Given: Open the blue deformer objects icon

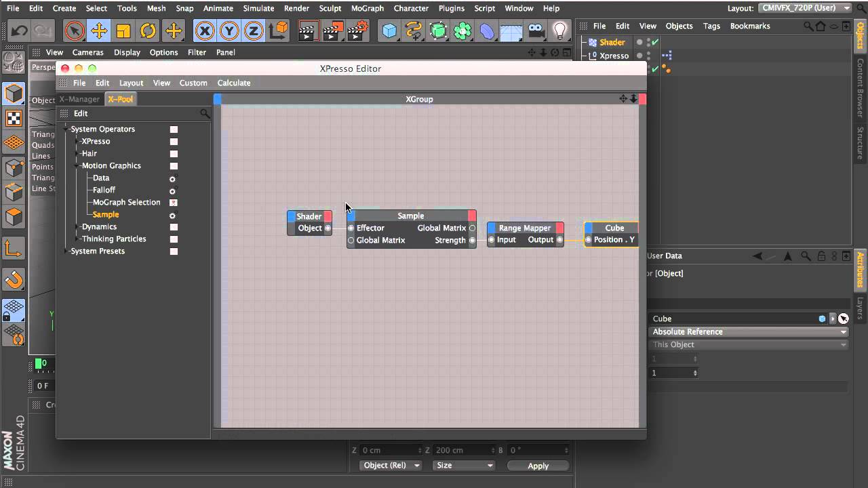Looking at the screenshot, I should [x=487, y=30].
